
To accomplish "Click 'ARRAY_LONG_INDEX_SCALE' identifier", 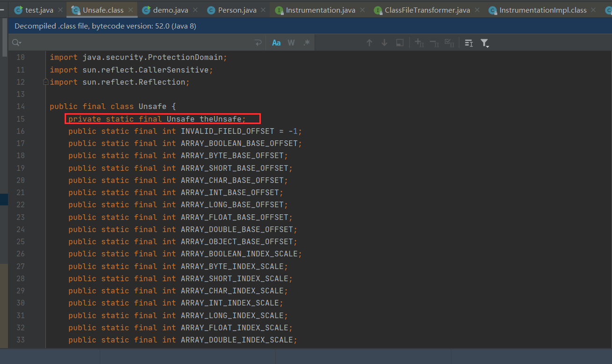I will click(x=232, y=315).
